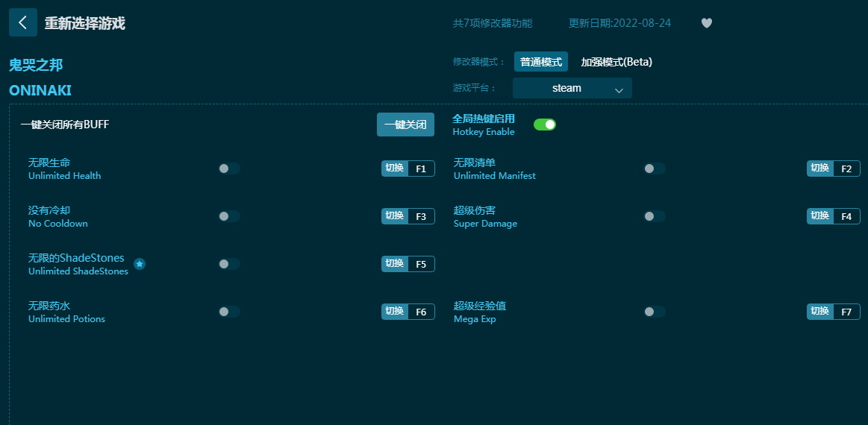Turn on Unlimited ShadeStones switch
868x425 pixels.
click(229, 264)
